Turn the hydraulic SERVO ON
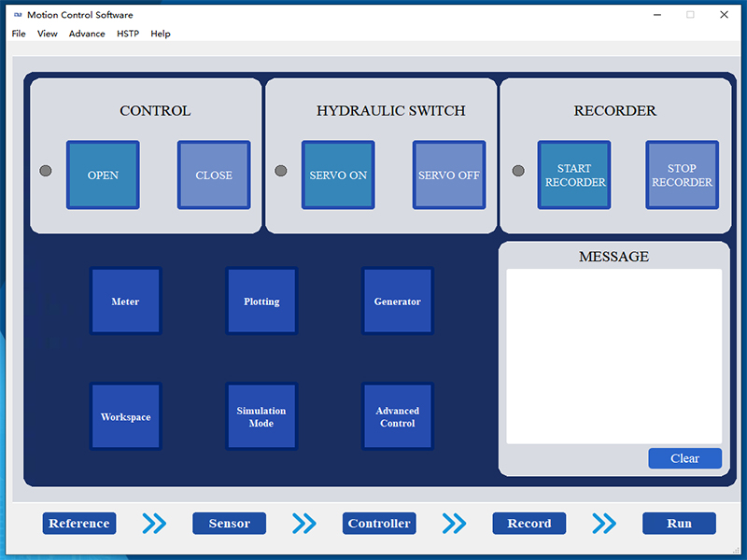The height and width of the screenshot is (560, 747). pos(338,175)
